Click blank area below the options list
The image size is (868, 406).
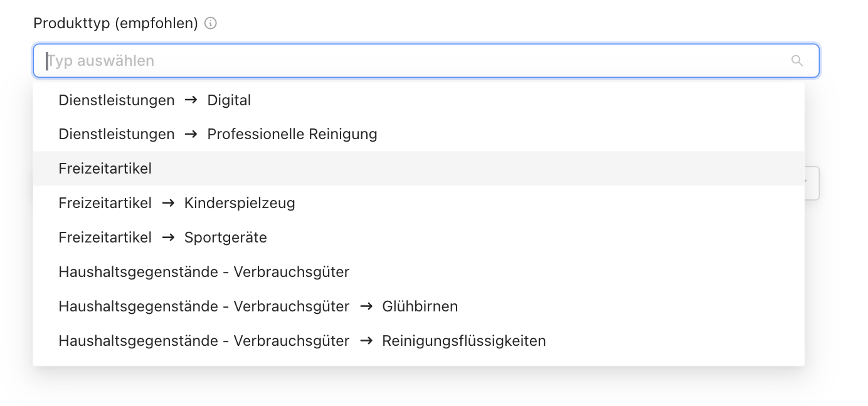(x=419, y=386)
